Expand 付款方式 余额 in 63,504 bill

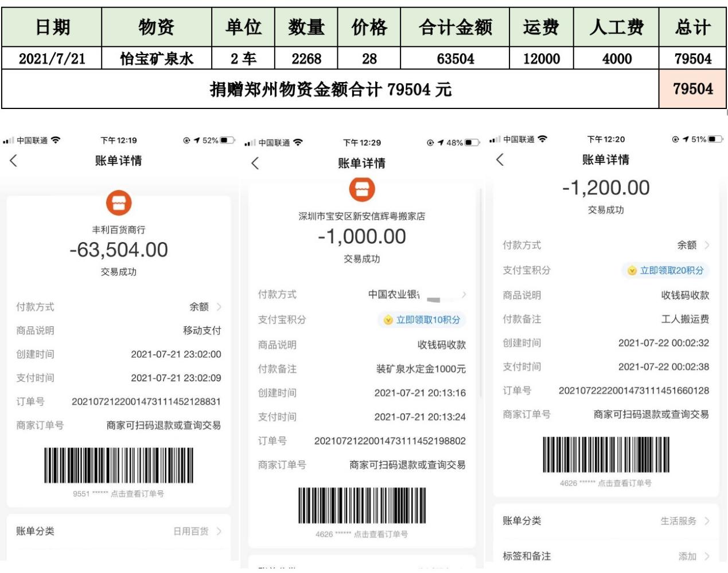tap(118, 307)
